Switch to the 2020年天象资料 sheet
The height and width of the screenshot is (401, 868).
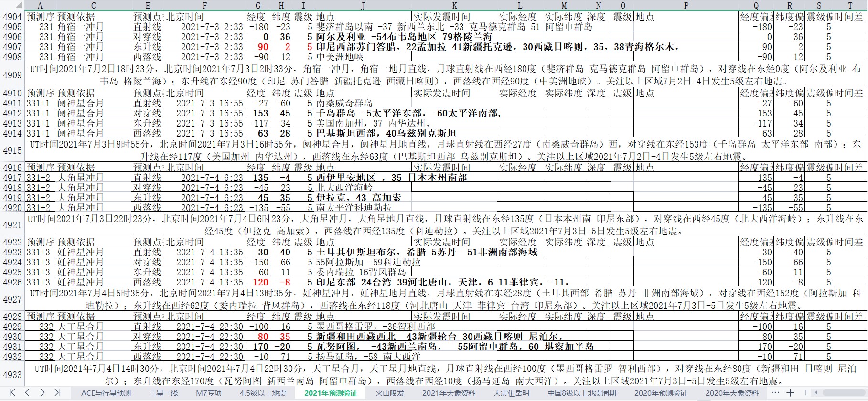coord(732,393)
